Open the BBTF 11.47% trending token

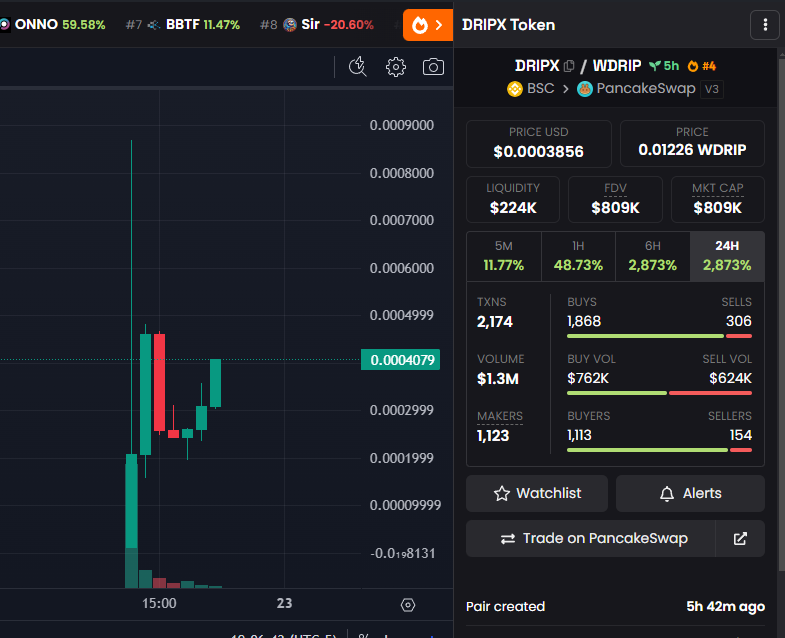click(x=183, y=25)
